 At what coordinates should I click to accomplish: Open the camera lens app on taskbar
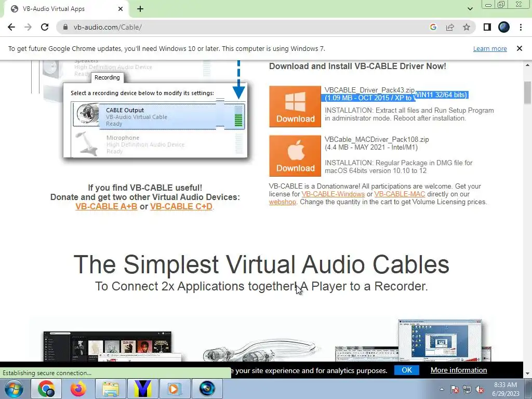click(x=207, y=389)
